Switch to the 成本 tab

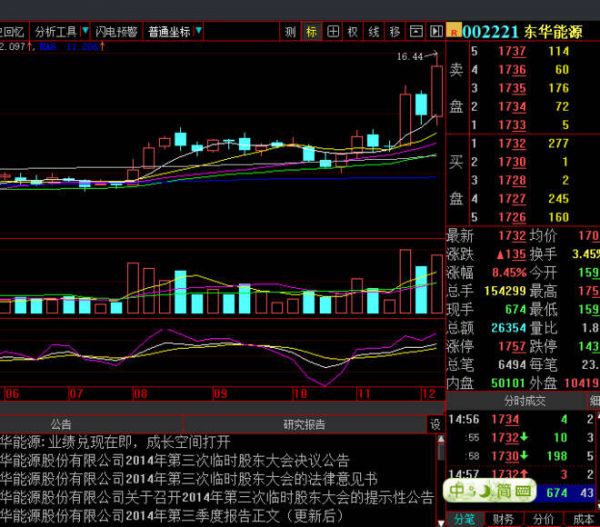[x=583, y=519]
